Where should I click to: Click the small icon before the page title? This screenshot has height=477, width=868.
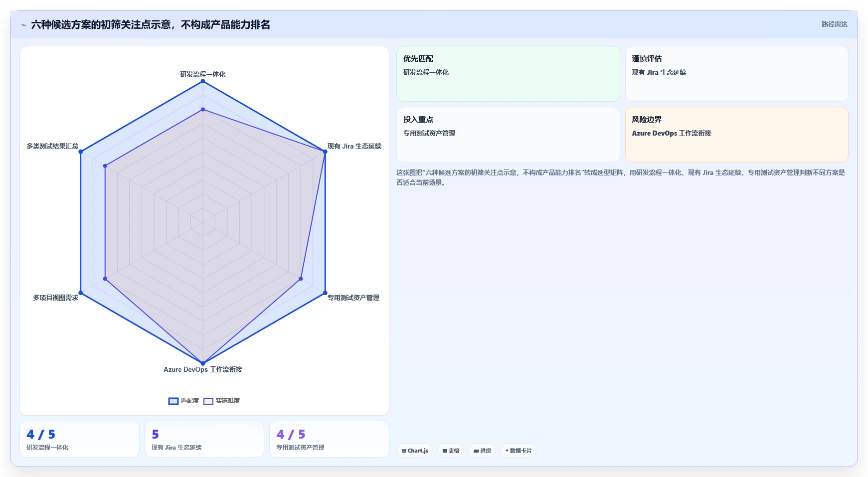coord(23,25)
